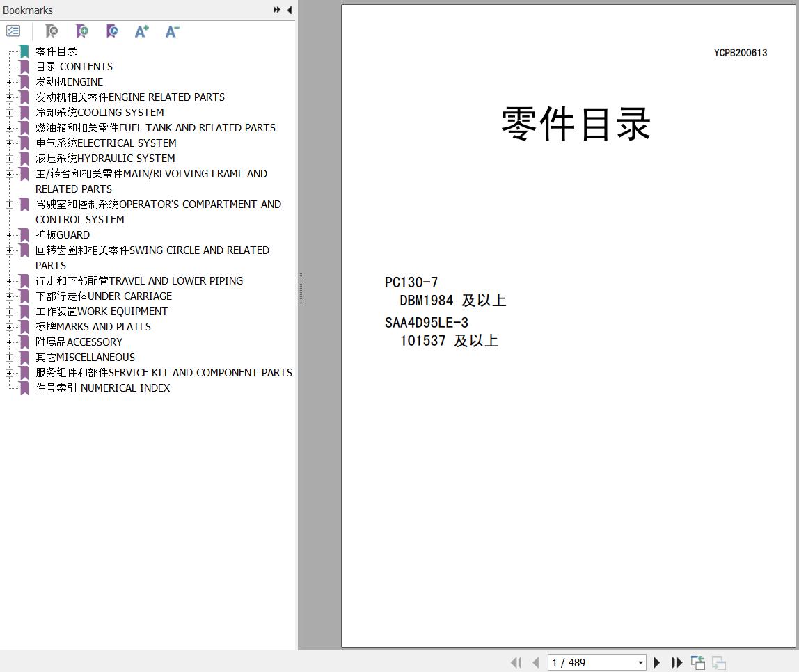Click the greyed continuous view icon in status bar
Image resolution: width=799 pixels, height=672 pixels.
[719, 662]
